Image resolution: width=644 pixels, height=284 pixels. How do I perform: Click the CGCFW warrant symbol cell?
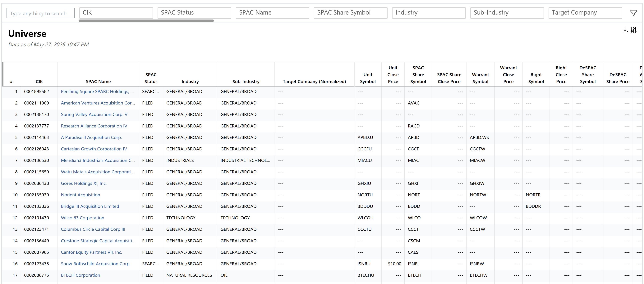pos(477,149)
